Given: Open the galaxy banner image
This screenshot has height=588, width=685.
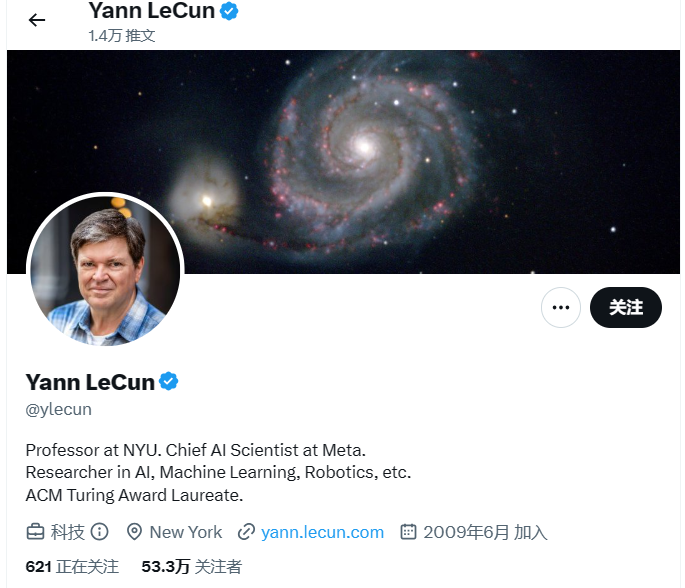Looking at the screenshot, I should pos(343,162).
